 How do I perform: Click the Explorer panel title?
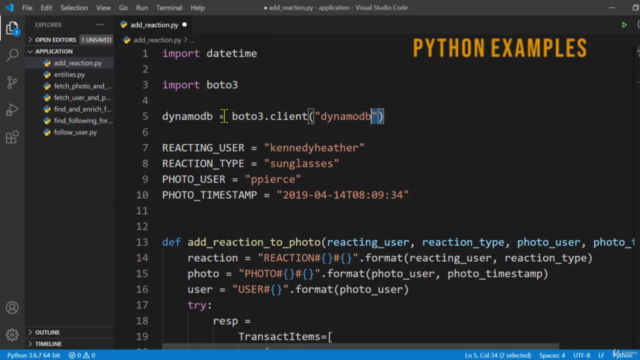coord(48,25)
